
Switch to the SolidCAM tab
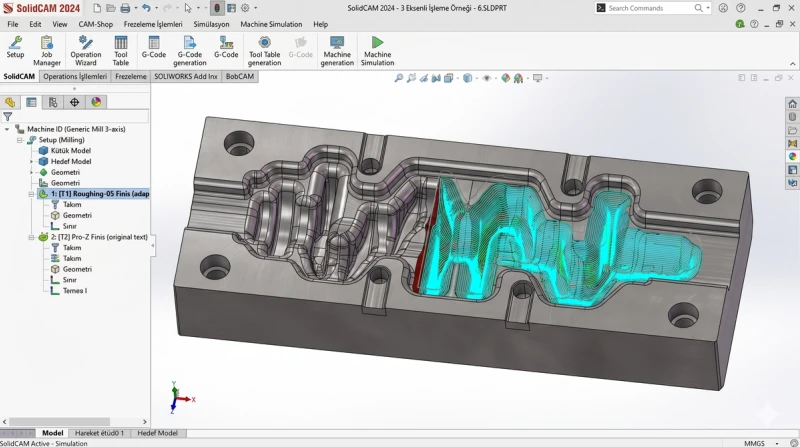point(19,77)
